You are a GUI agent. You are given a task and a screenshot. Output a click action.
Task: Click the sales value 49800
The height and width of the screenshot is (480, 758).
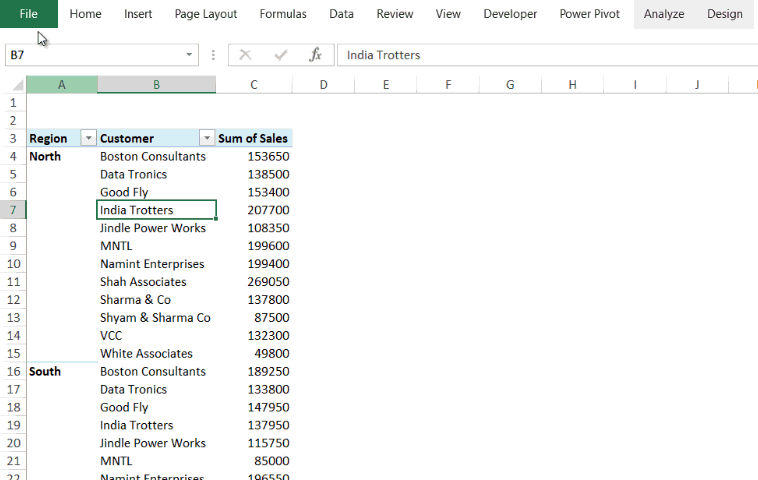point(254,353)
